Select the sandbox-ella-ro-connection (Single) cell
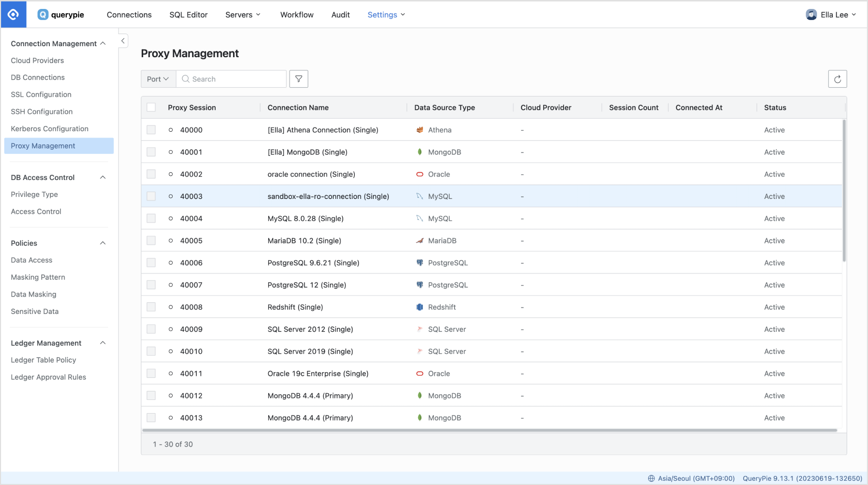 point(329,196)
